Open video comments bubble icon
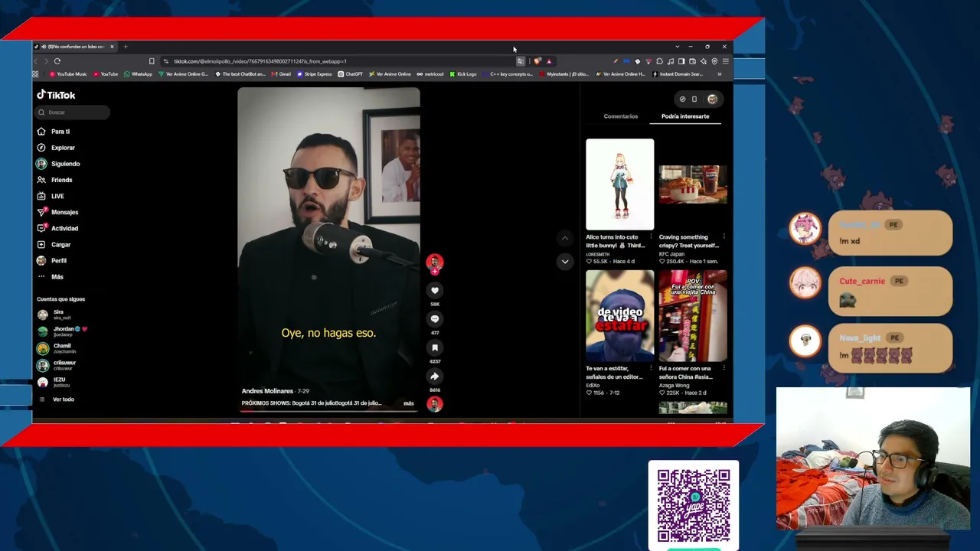Viewport: 980px width, 551px height. 435,319
